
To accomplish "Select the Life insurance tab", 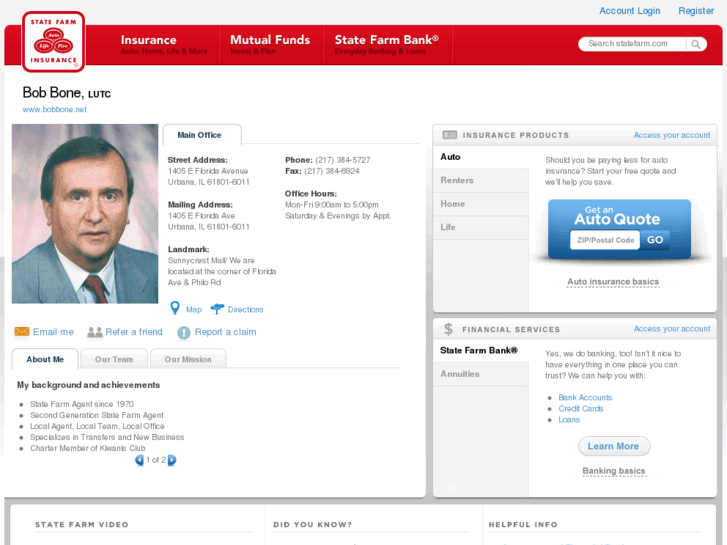I will 481,227.
